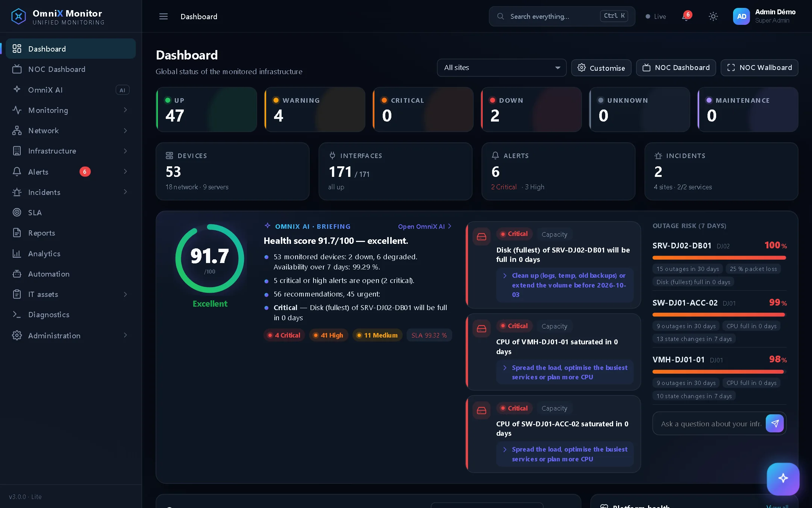Send the question with paper-plane button
This screenshot has height=508, width=812.
[x=775, y=423]
